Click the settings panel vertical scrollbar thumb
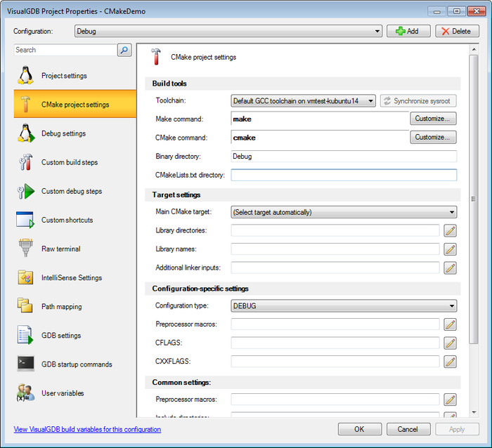 coord(474,199)
